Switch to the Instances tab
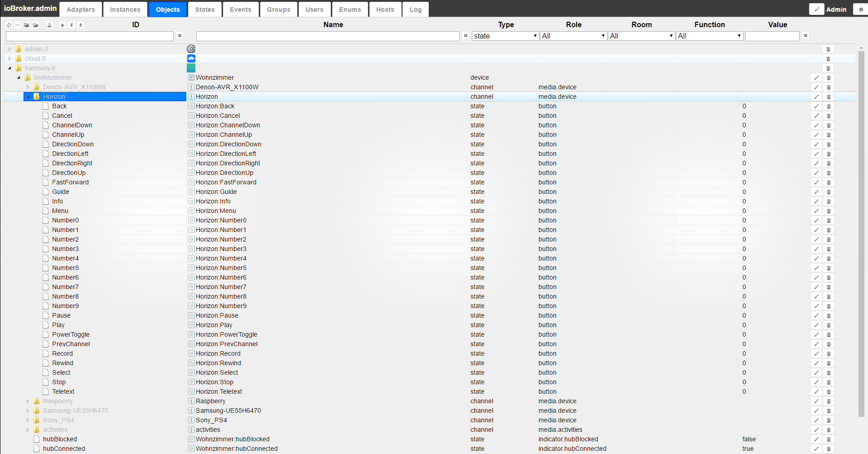The image size is (868, 454). click(x=125, y=10)
